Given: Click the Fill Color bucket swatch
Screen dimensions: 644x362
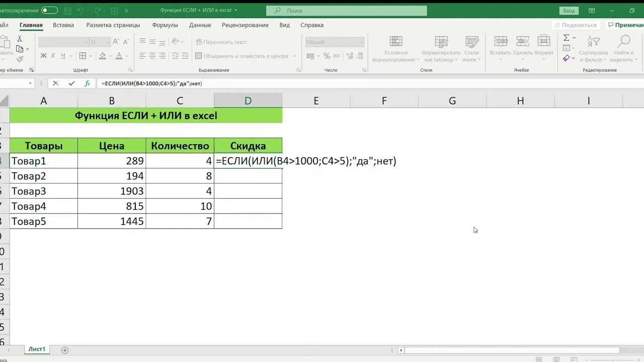Looking at the screenshot, I should coord(102,56).
